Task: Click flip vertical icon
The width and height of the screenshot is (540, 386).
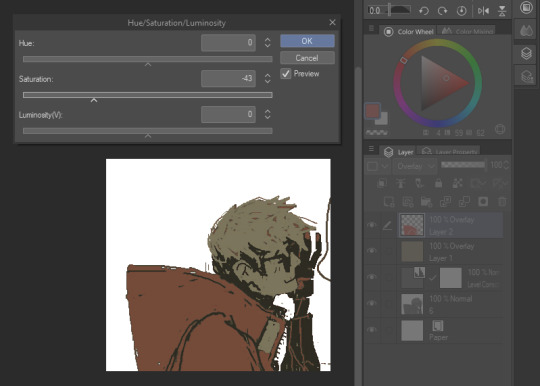Action: point(502,11)
